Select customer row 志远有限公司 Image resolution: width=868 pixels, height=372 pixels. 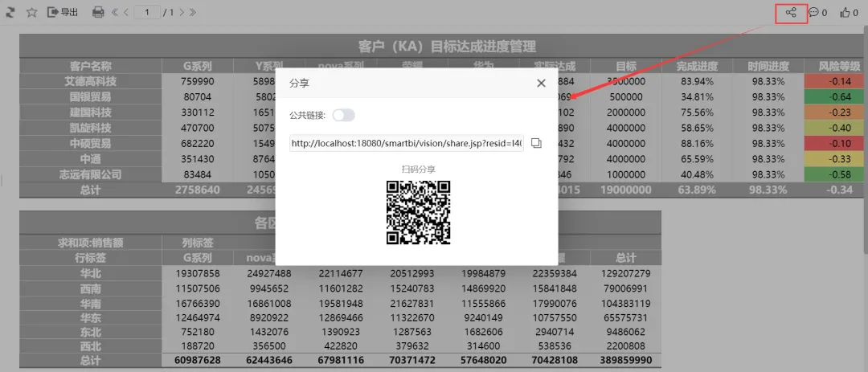[90, 174]
